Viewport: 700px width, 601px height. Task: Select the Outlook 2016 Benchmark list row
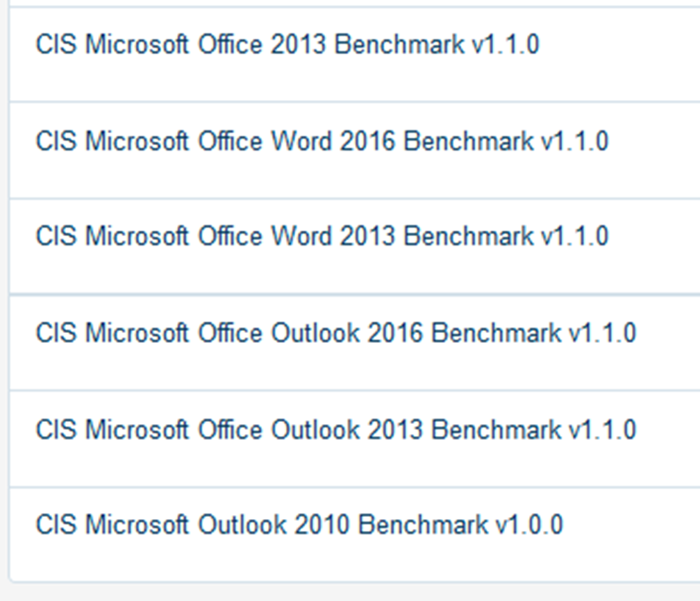(355, 343)
